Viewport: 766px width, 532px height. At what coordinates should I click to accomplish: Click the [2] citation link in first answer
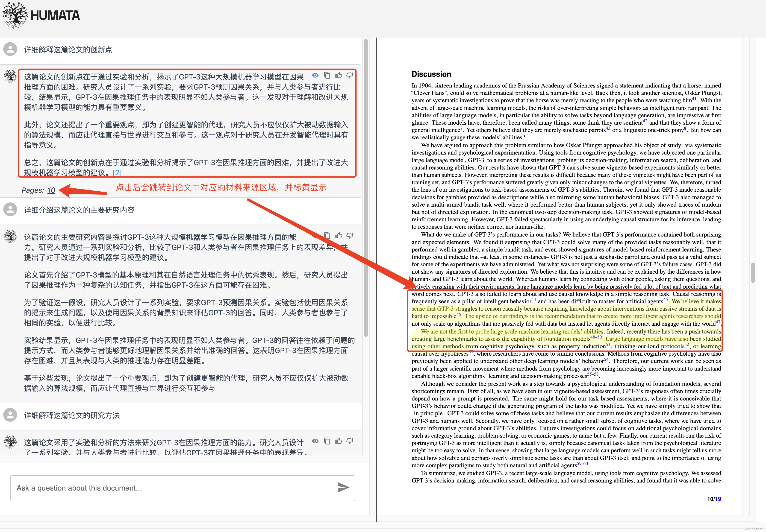pyautogui.click(x=117, y=173)
